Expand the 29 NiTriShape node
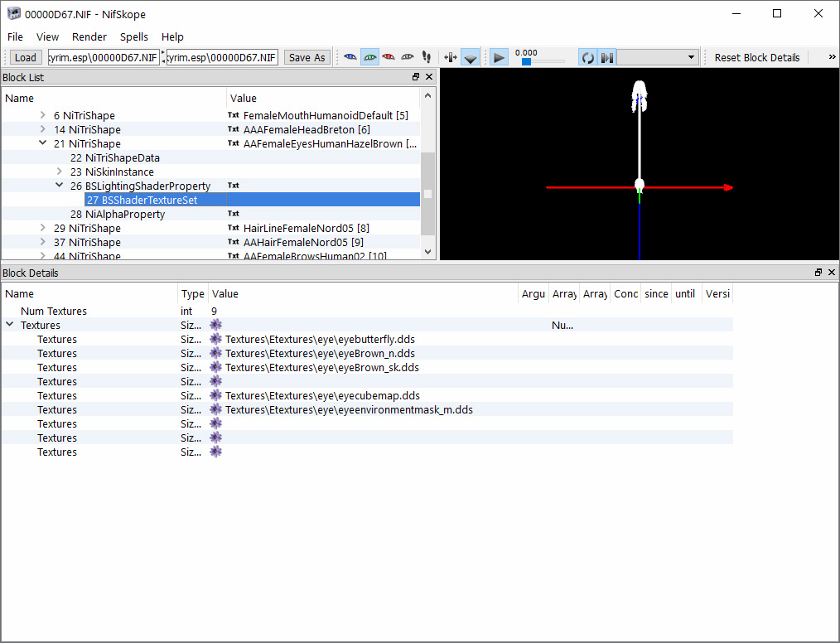The width and height of the screenshot is (840, 643). 43,227
